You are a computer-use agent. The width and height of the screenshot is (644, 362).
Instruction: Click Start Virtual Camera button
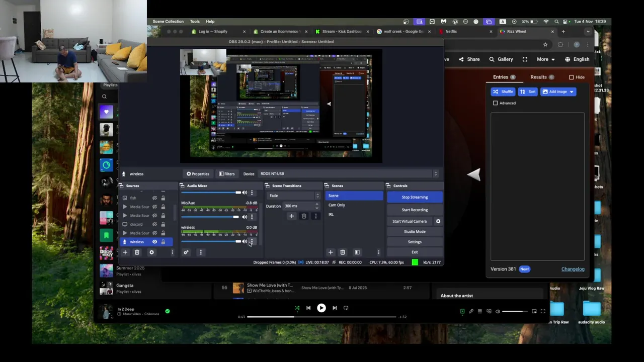click(x=410, y=221)
